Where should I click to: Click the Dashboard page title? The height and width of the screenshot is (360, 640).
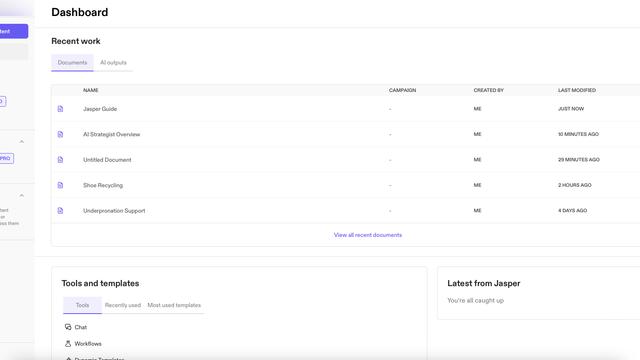[80, 12]
